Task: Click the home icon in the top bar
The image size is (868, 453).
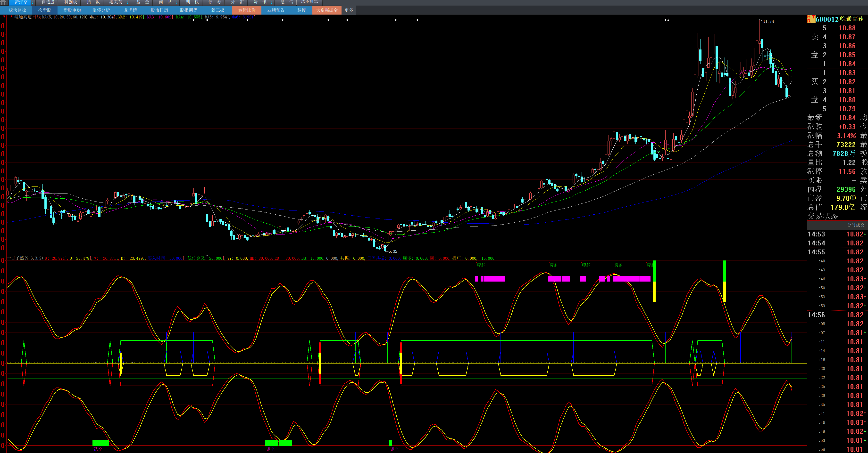Action: point(3,2)
